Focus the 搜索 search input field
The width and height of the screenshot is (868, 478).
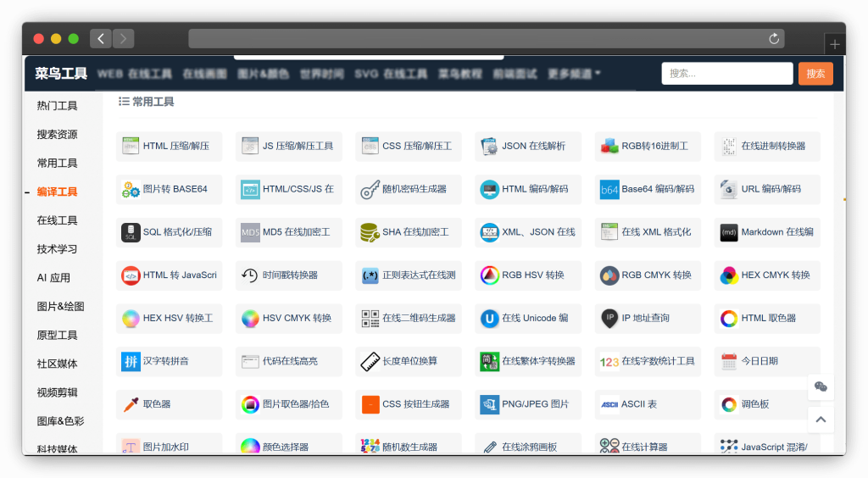click(726, 74)
